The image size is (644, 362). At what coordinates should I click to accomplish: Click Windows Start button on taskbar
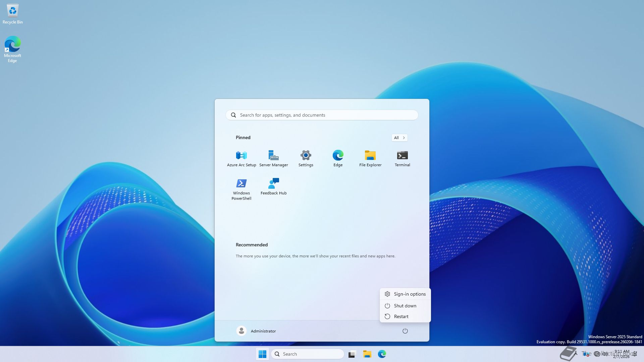click(x=262, y=354)
